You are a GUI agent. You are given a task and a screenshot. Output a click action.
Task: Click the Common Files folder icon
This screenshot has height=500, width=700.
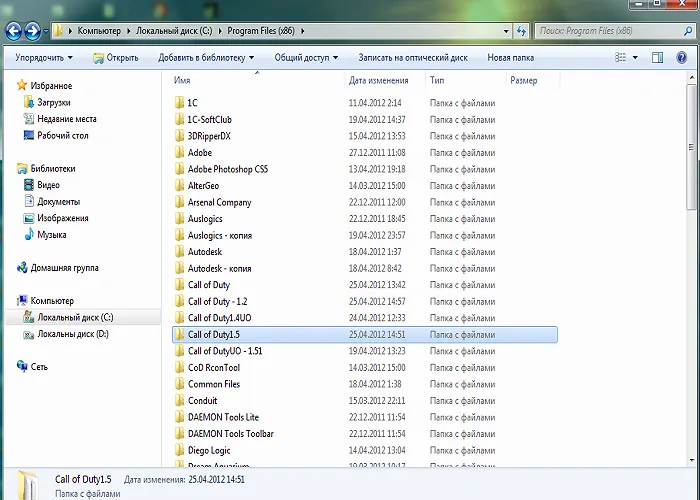coord(179,384)
